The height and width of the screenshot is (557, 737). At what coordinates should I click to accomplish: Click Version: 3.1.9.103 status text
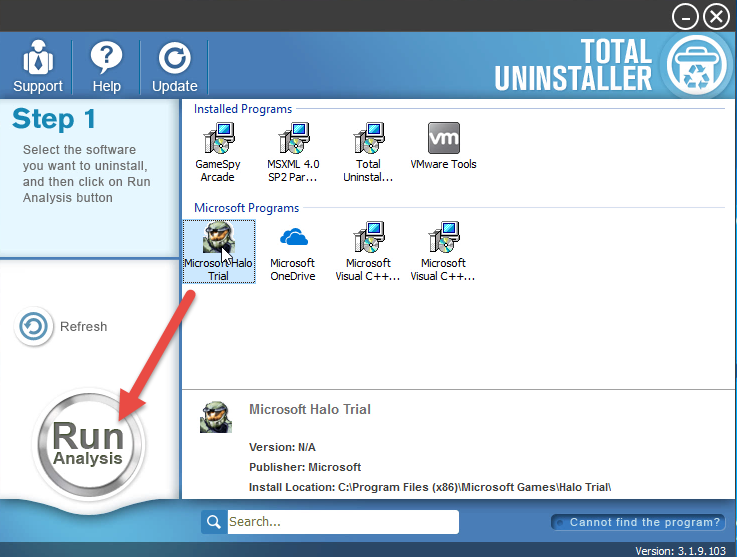click(681, 551)
